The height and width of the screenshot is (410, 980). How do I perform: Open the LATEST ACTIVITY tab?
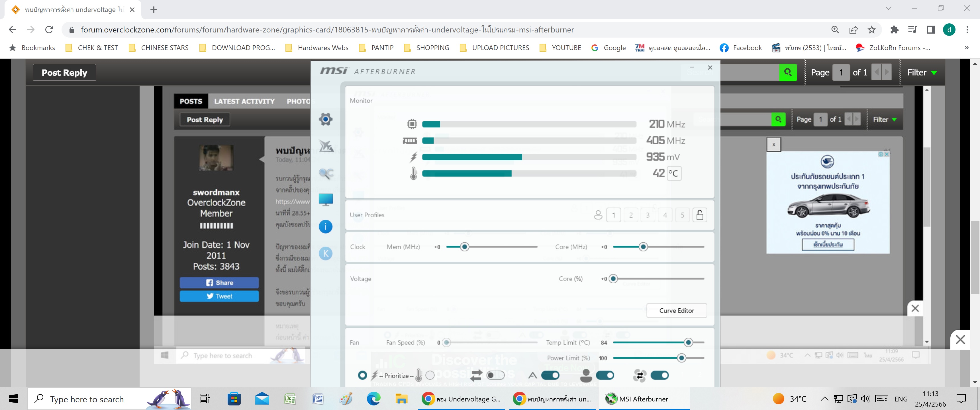pyautogui.click(x=244, y=102)
